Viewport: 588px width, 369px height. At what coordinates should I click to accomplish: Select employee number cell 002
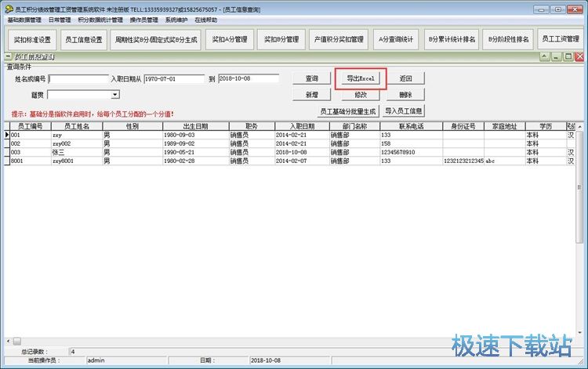[x=31, y=143]
